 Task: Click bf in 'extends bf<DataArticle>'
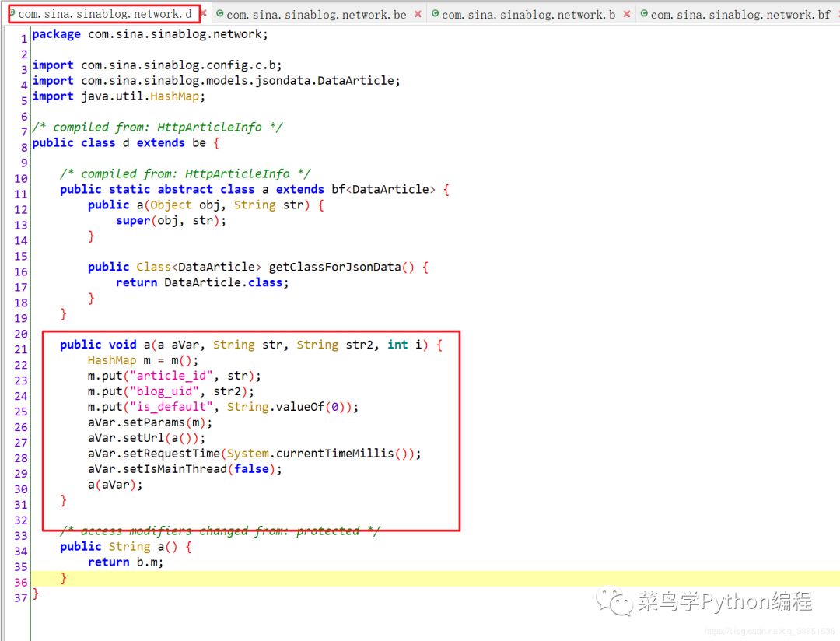click(x=338, y=190)
